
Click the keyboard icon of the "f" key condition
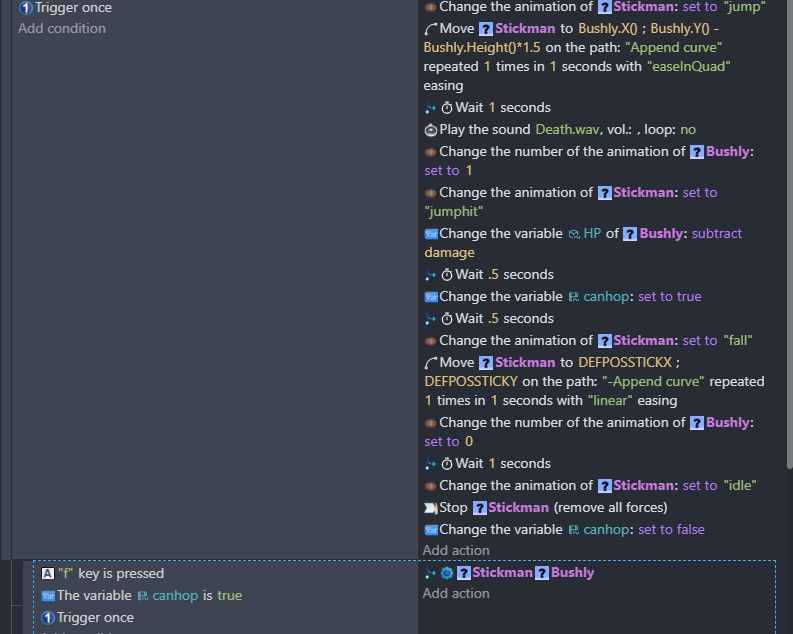(48, 573)
